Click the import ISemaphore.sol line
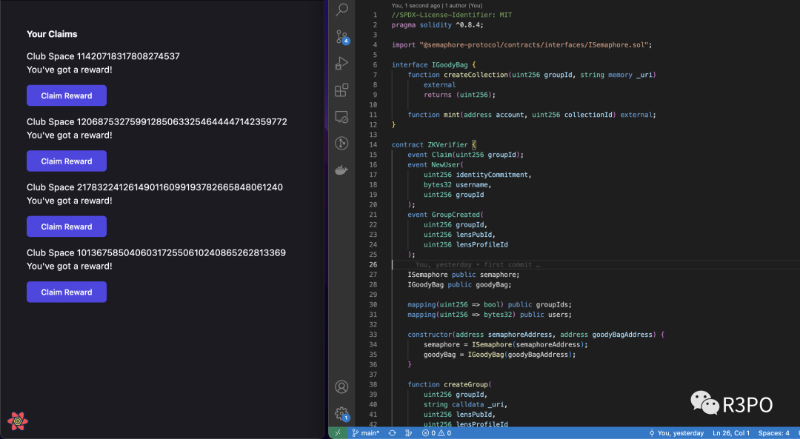The width and height of the screenshot is (800, 439). (521, 45)
